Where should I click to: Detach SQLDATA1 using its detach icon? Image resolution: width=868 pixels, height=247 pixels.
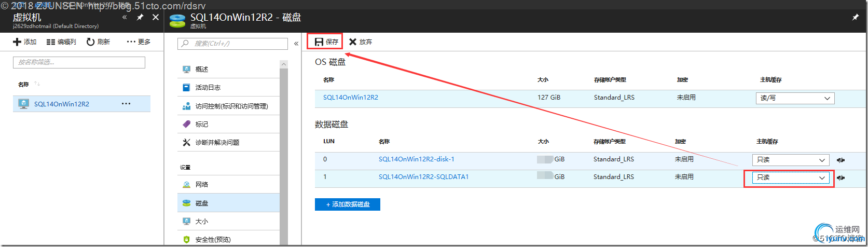coord(841,177)
